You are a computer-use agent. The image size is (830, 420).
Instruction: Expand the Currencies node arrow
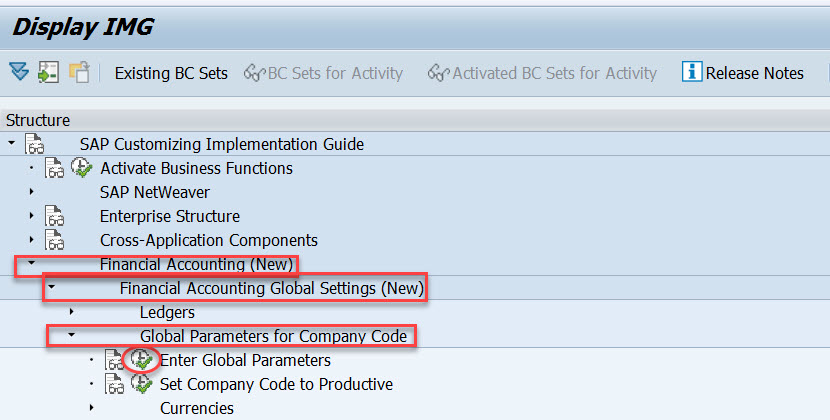[x=92, y=408]
